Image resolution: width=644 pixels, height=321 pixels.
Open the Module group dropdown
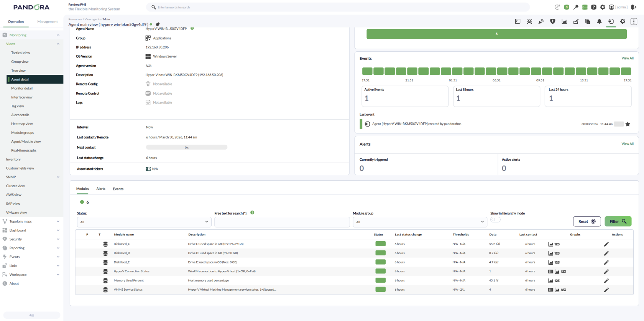click(x=420, y=222)
